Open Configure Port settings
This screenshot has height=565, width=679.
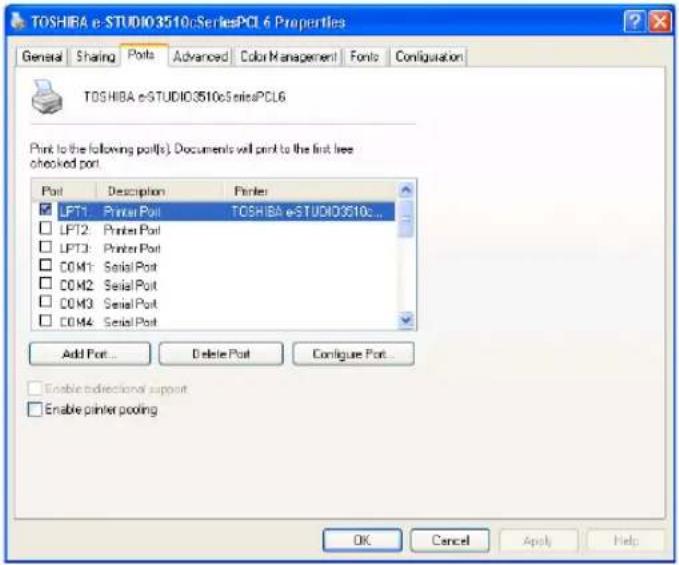click(353, 354)
